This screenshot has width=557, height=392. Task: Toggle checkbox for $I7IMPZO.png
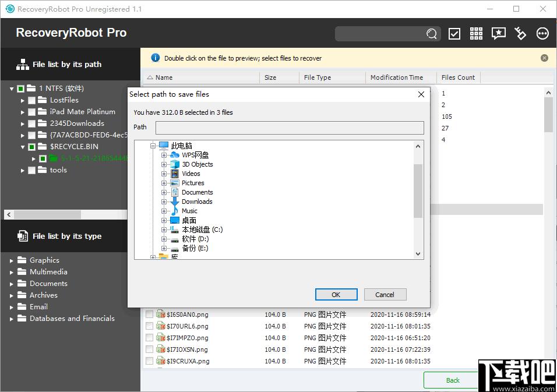pos(150,338)
